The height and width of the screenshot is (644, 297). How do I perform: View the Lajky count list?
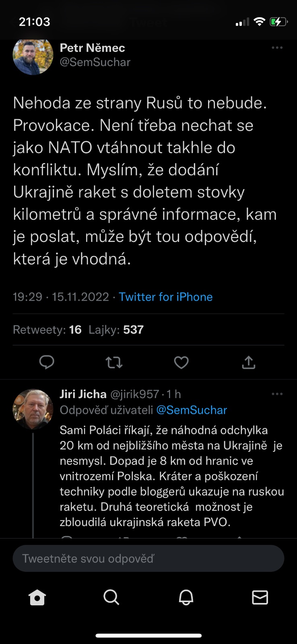[x=116, y=330]
